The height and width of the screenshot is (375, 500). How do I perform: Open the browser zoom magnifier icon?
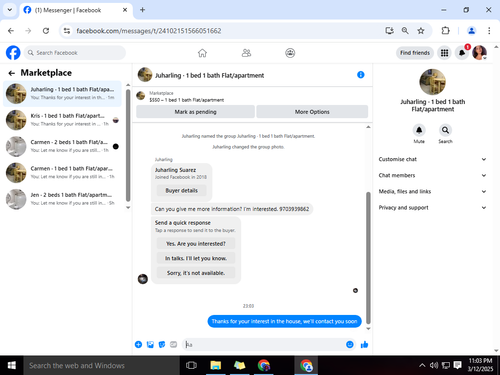(x=405, y=31)
